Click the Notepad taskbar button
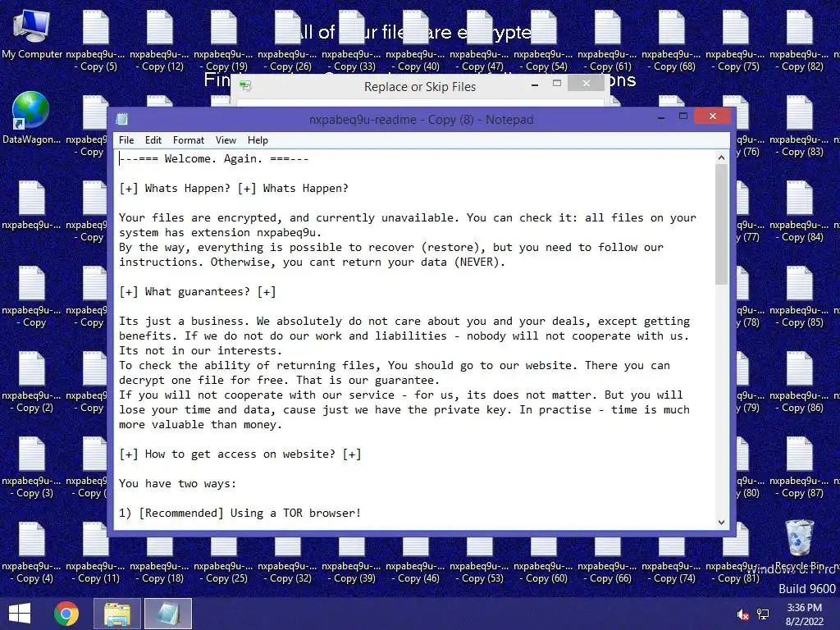Viewport: 840px width, 630px height. pyautogui.click(x=167, y=614)
